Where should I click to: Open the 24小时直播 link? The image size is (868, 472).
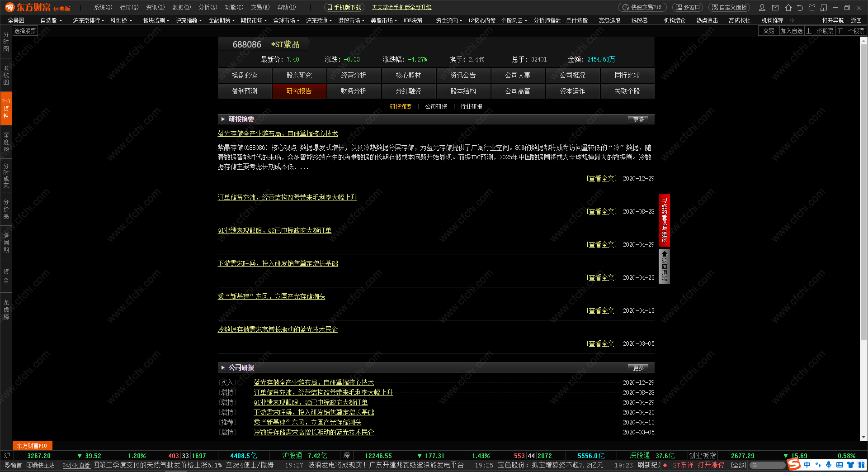coord(76,465)
